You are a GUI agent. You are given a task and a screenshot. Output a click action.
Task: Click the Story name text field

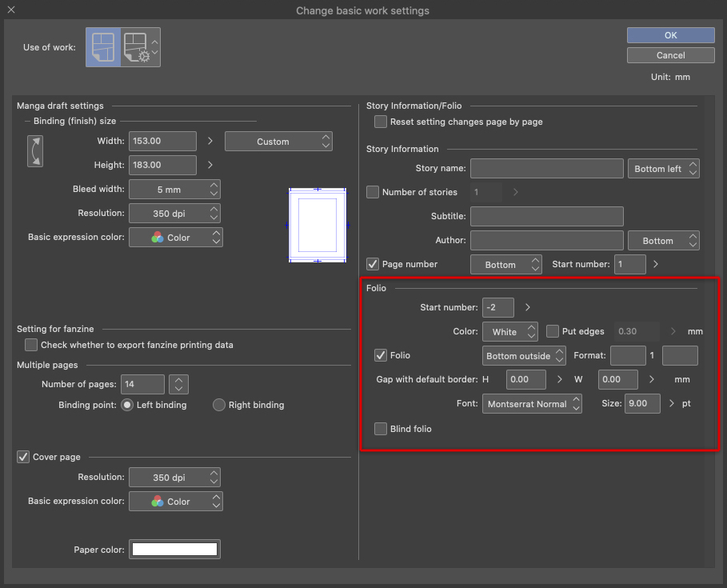coord(546,169)
